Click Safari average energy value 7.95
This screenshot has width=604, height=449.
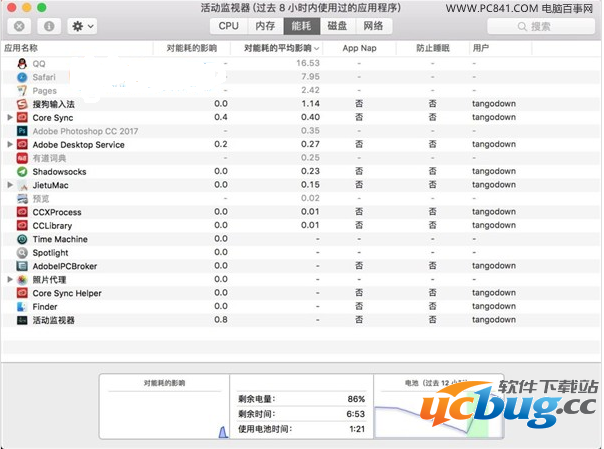point(310,77)
